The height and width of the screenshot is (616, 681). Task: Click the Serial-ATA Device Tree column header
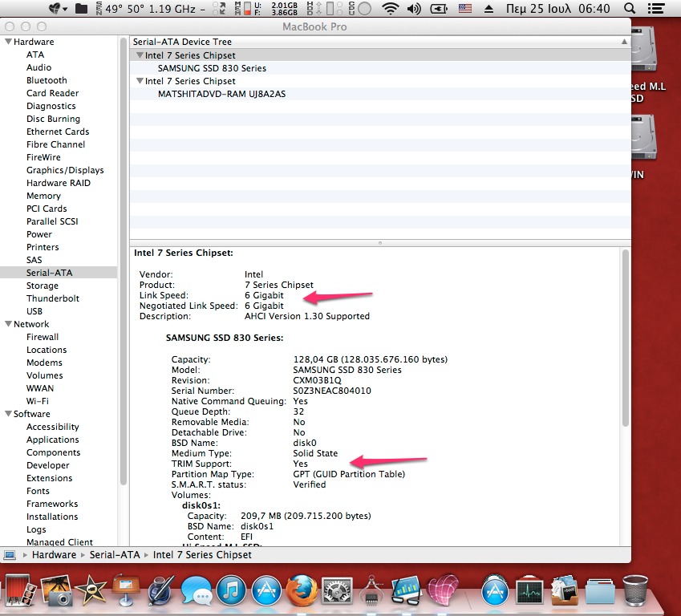[380, 42]
